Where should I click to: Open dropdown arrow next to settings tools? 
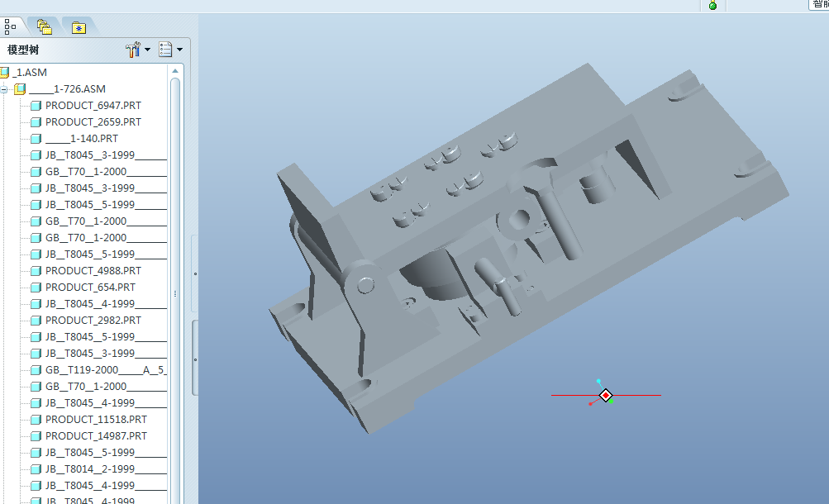point(147,50)
